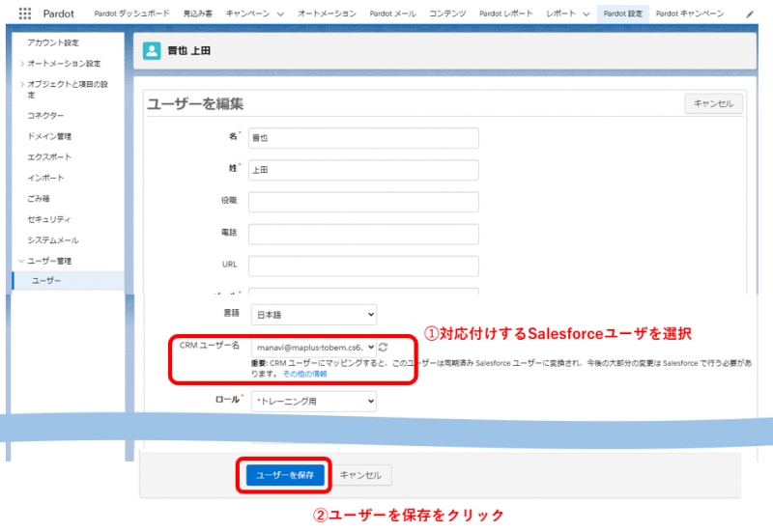Open the キャンペーン tab

(x=248, y=14)
